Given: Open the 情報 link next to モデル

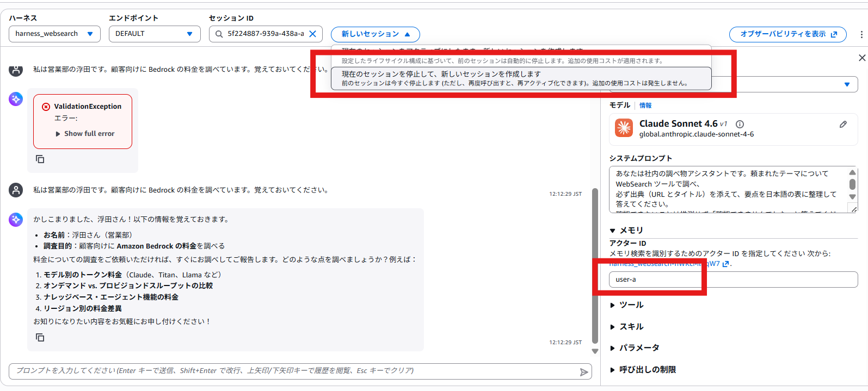Looking at the screenshot, I should click(645, 105).
